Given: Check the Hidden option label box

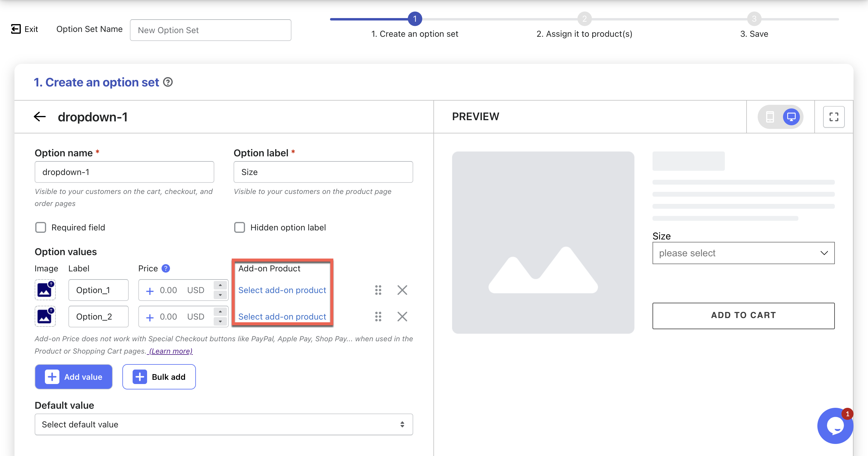Looking at the screenshot, I should [240, 228].
